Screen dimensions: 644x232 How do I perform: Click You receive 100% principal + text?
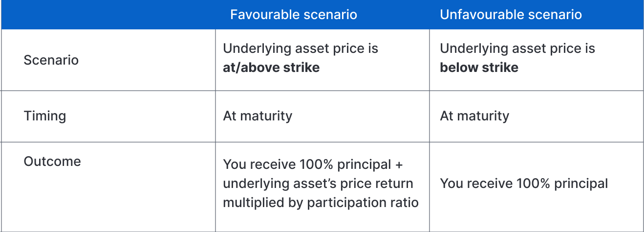pos(313,165)
